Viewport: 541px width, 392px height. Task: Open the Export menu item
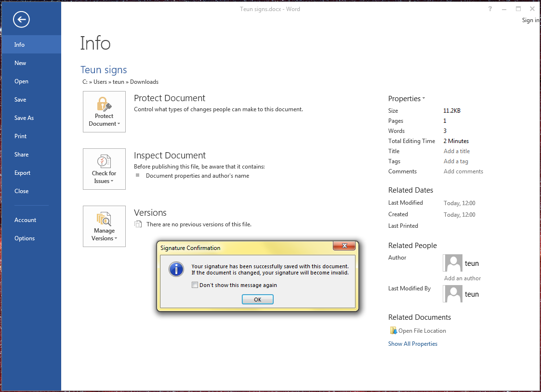22,173
